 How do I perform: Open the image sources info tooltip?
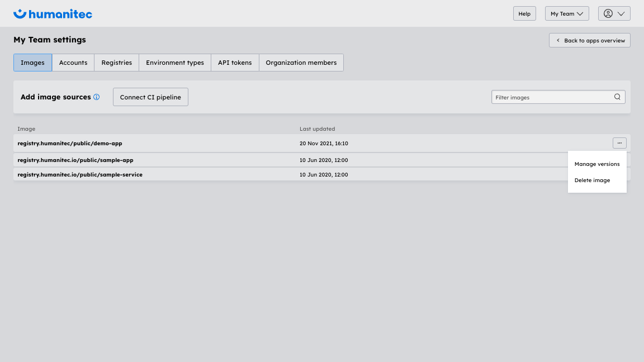96,97
